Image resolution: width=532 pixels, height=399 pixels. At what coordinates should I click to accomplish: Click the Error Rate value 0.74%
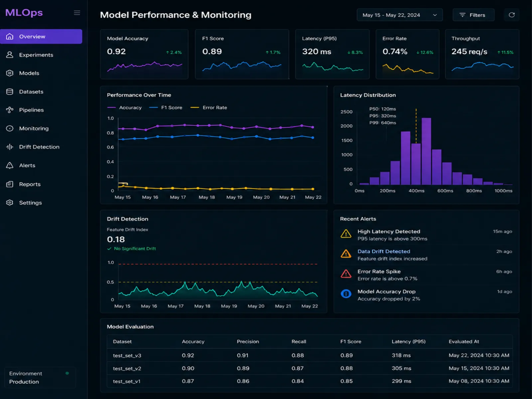point(395,52)
